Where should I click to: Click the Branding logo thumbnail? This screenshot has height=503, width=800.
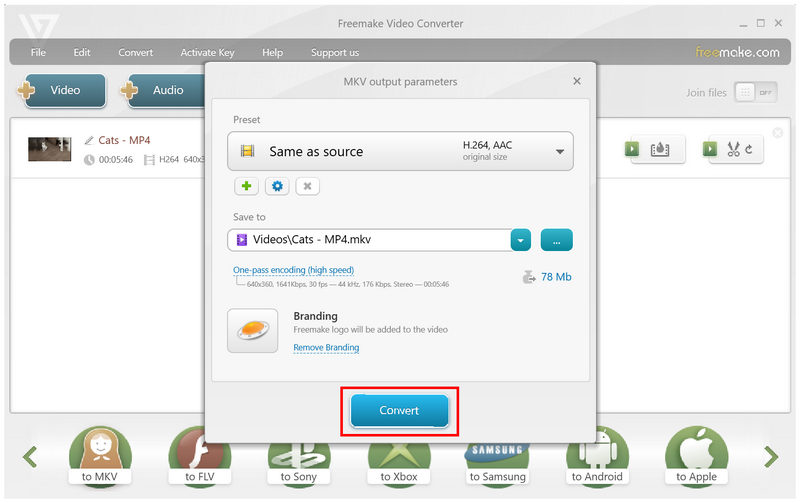point(253,331)
